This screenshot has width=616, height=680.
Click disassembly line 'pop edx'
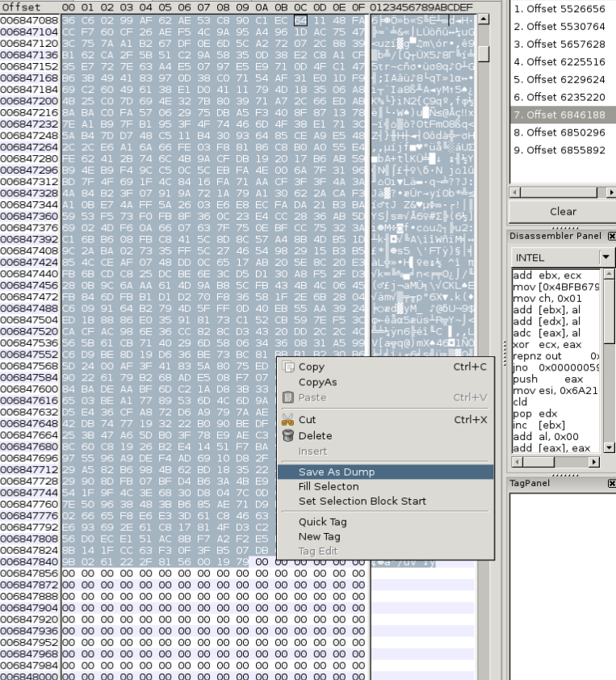pos(535,413)
